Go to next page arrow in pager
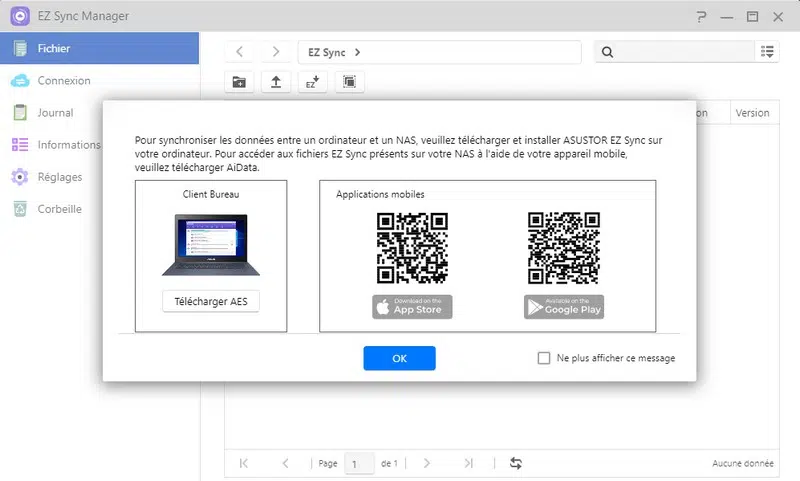The image size is (800, 481). coord(427,463)
